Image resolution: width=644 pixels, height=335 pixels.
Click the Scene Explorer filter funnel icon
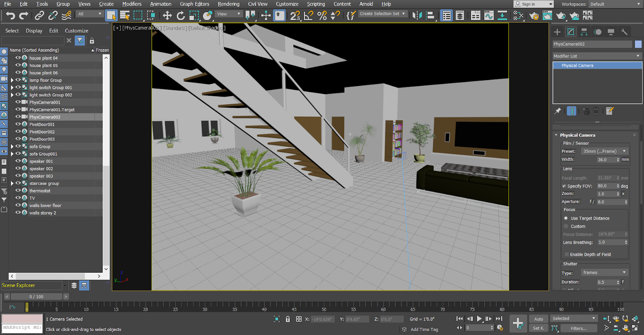coord(80,40)
